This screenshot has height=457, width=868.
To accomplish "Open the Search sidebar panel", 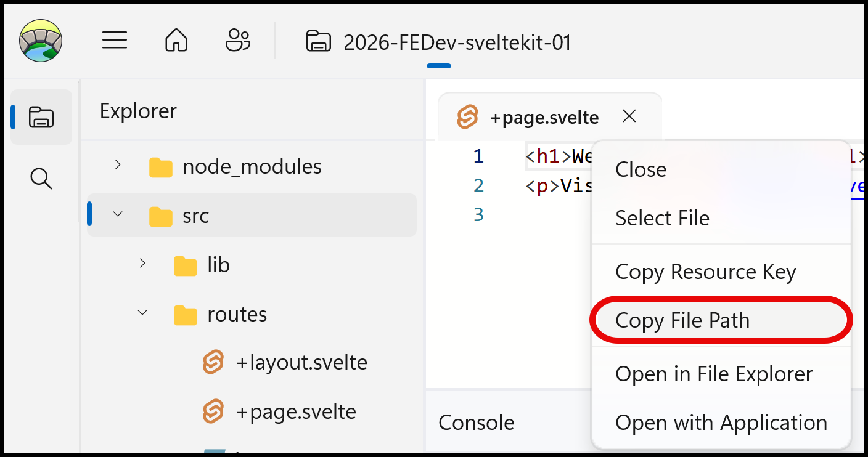I will (x=41, y=179).
